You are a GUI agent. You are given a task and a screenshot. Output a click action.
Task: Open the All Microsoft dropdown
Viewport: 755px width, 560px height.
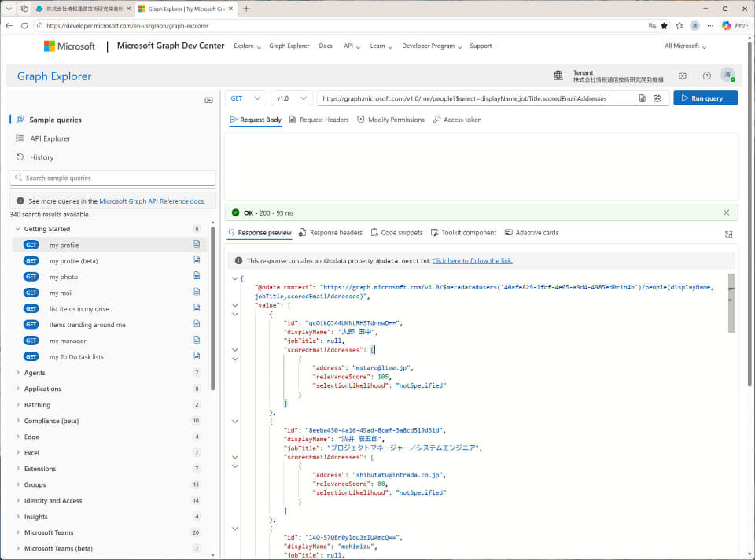click(685, 46)
